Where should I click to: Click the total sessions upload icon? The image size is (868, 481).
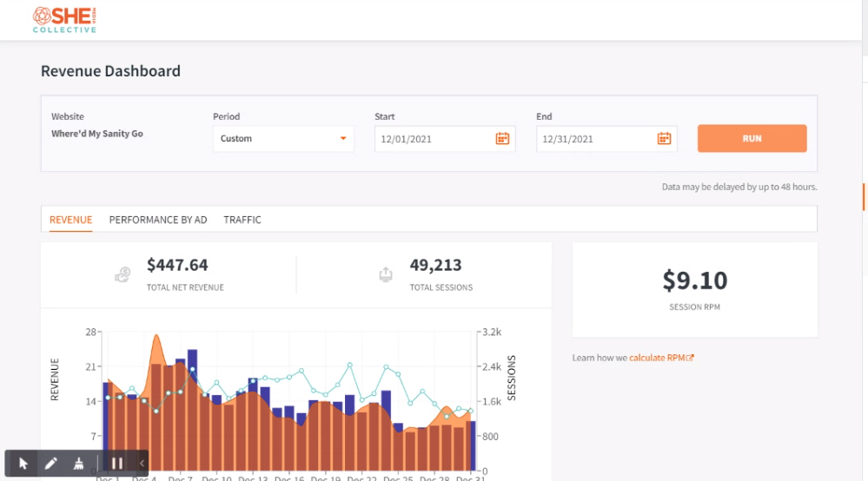[386, 274]
